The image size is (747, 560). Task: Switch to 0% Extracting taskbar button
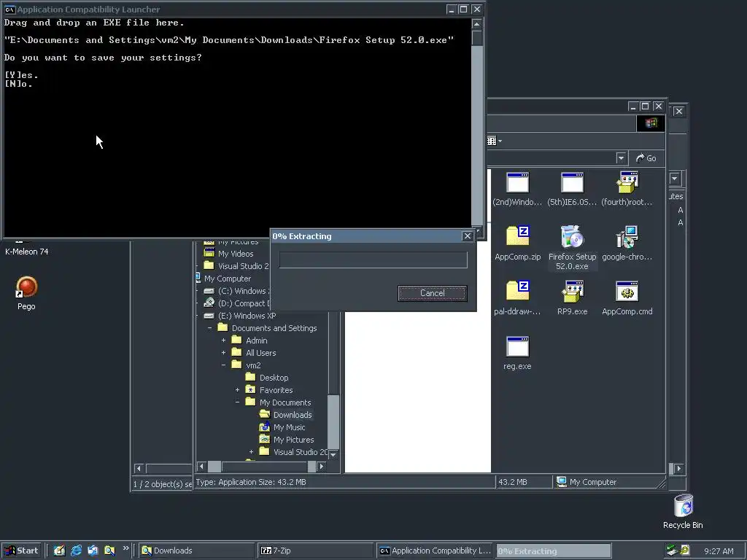point(553,551)
